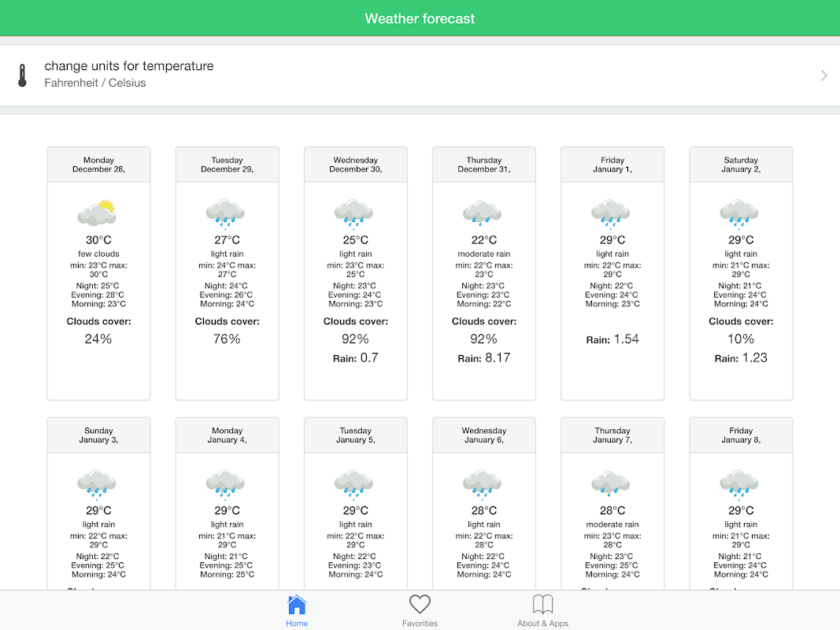Screen dimensions: 840x630
Task: Open change units for temperature
Action: 420,75
